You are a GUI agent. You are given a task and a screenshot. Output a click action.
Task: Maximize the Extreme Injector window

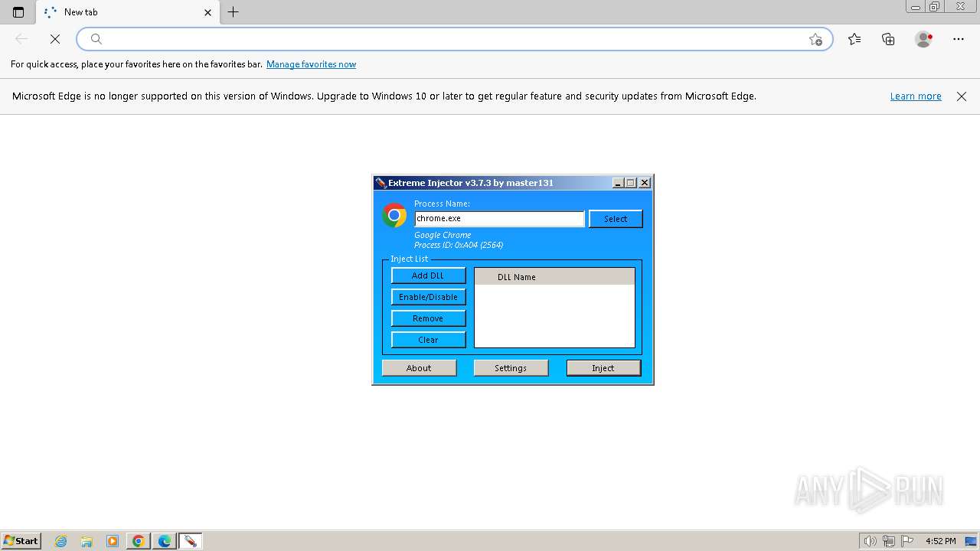coord(631,183)
